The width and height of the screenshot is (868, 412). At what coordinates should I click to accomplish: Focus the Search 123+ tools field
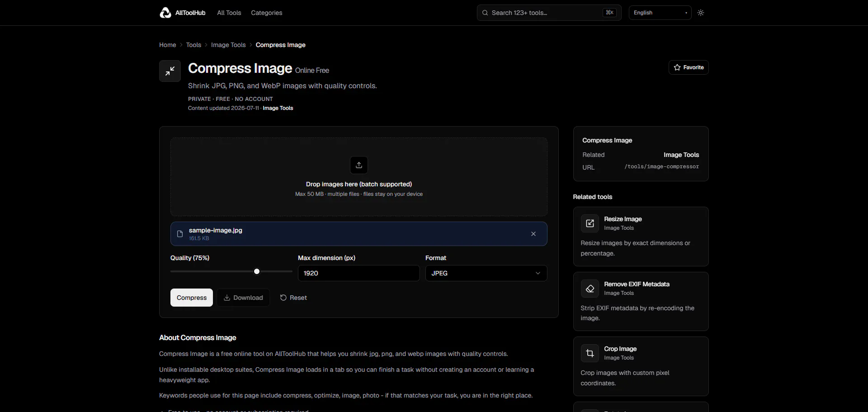click(x=549, y=13)
